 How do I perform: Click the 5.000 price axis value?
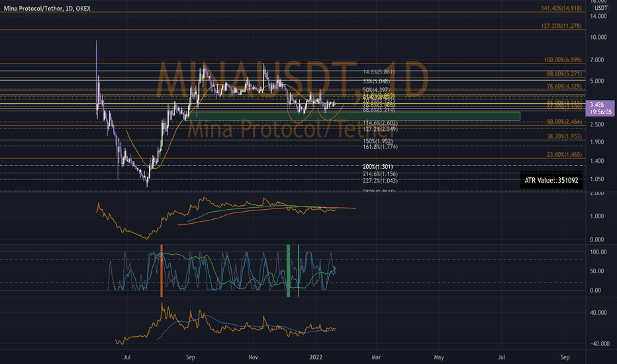(597, 81)
